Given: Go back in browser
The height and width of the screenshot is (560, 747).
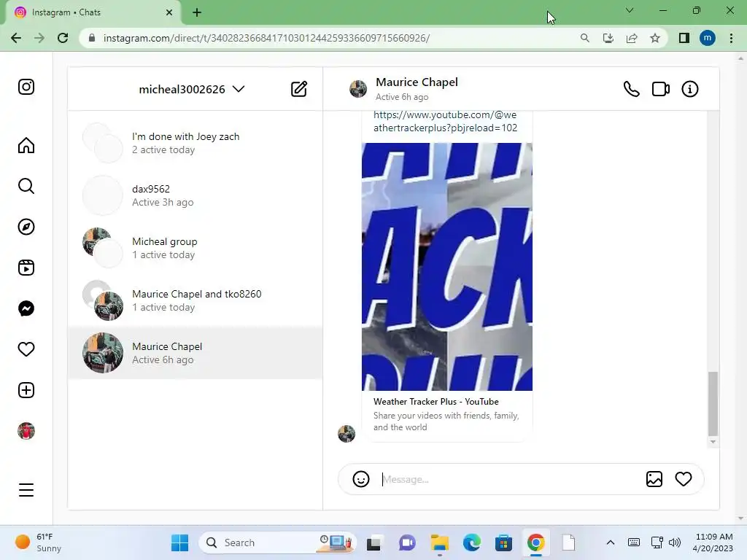Looking at the screenshot, I should (x=16, y=38).
